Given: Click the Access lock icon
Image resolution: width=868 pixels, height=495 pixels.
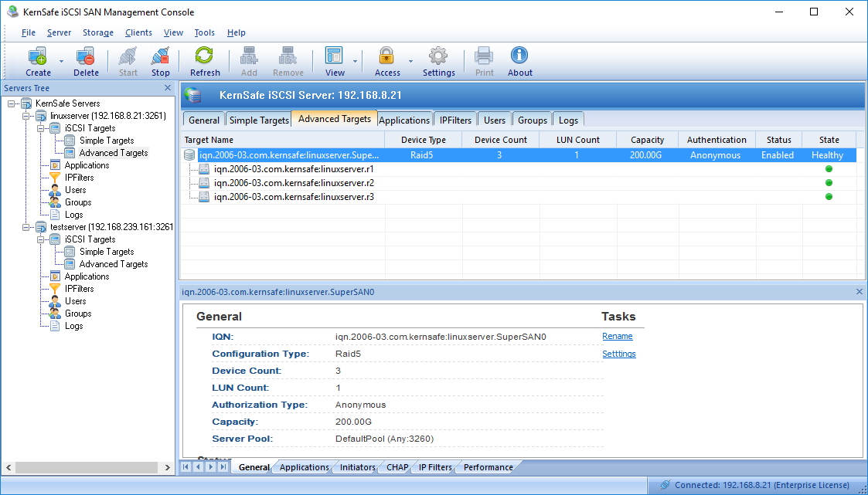Looking at the screenshot, I should point(386,56).
